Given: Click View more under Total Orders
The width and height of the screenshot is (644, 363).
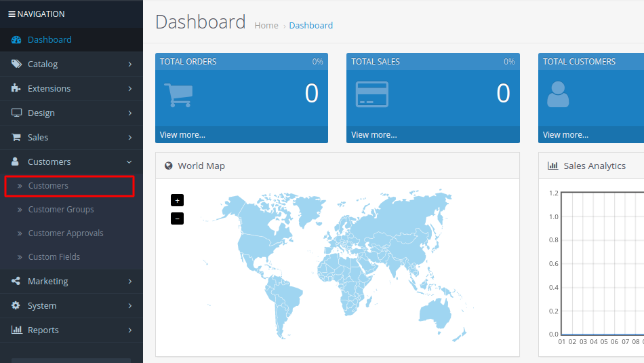Looking at the screenshot, I should pyautogui.click(x=182, y=135).
